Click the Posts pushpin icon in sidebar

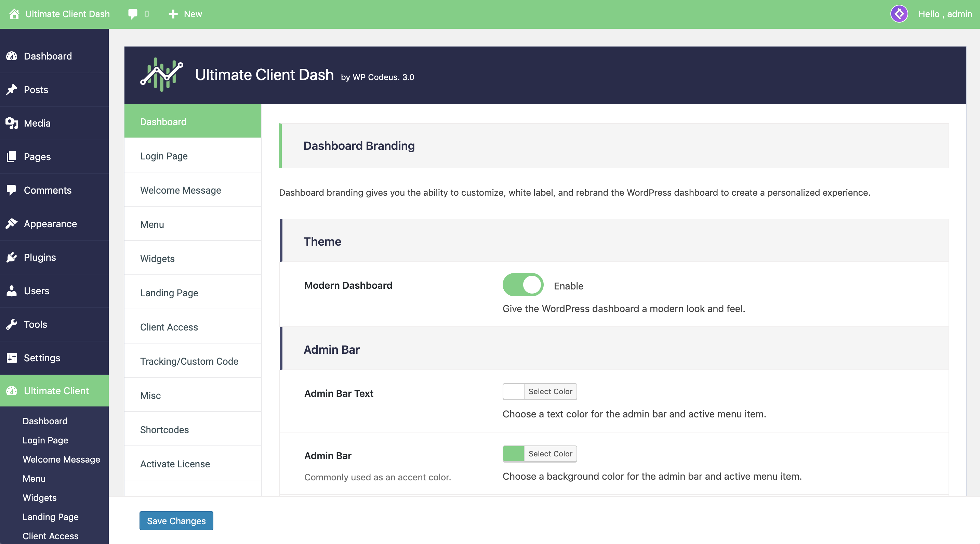pos(12,89)
